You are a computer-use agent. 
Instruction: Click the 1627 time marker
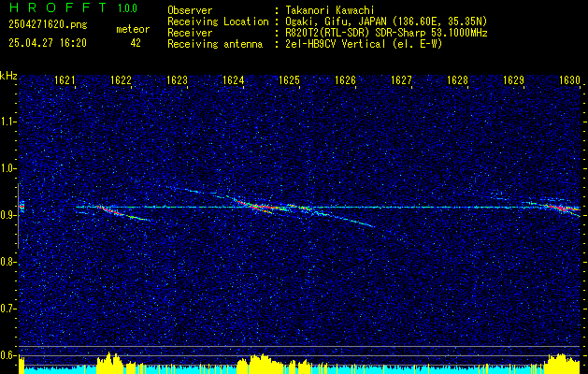401,80
